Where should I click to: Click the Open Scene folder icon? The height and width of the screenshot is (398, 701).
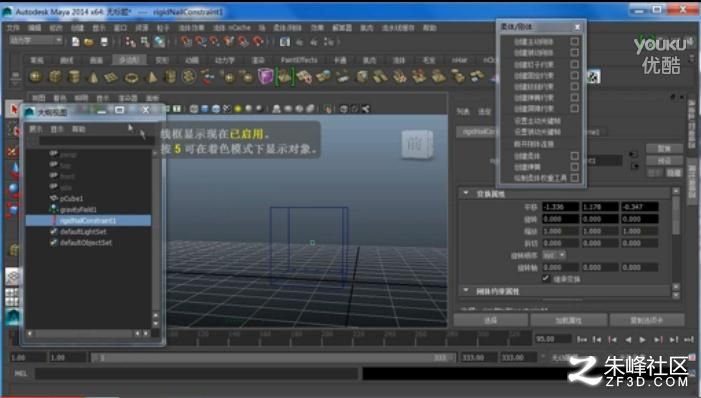pos(89,42)
